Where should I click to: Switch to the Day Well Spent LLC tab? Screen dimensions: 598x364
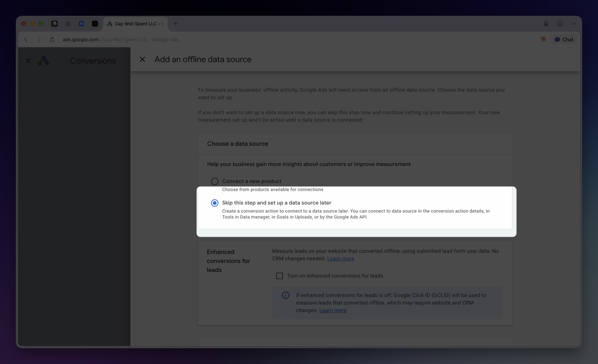(136, 24)
